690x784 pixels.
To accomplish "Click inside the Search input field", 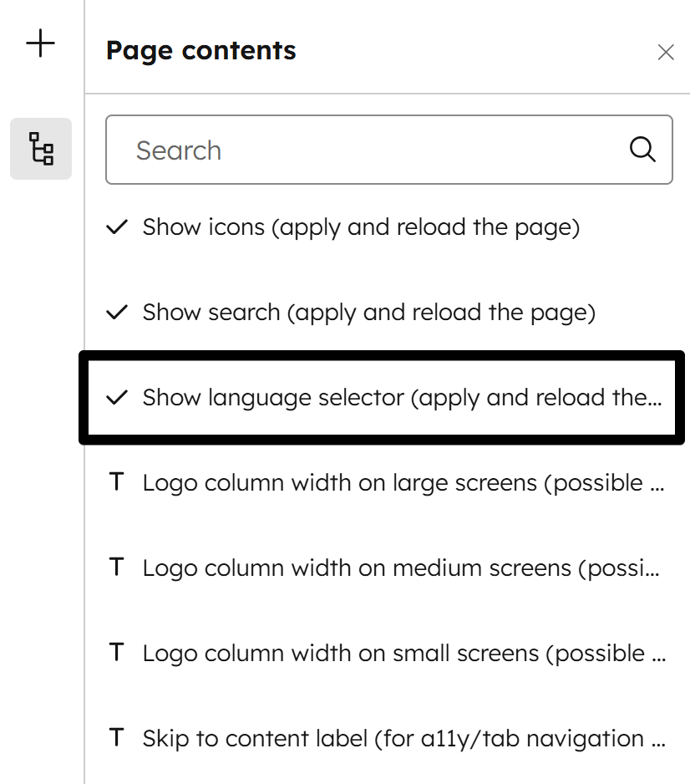I will click(334, 150).
